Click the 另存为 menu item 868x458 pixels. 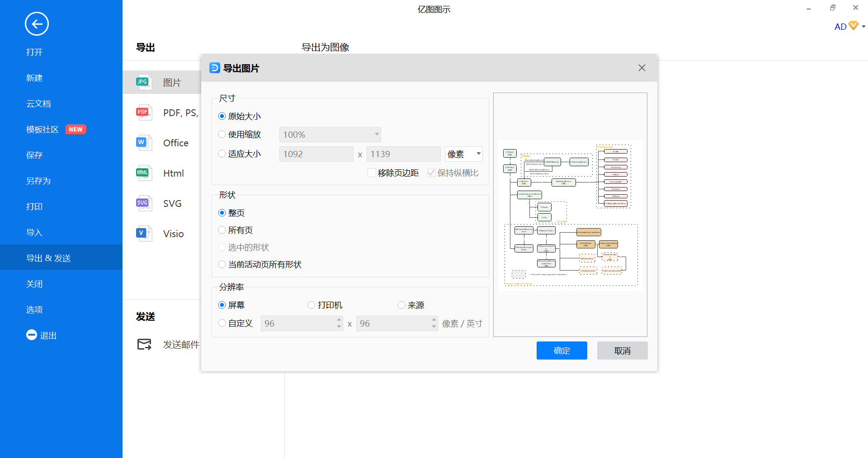[38, 181]
